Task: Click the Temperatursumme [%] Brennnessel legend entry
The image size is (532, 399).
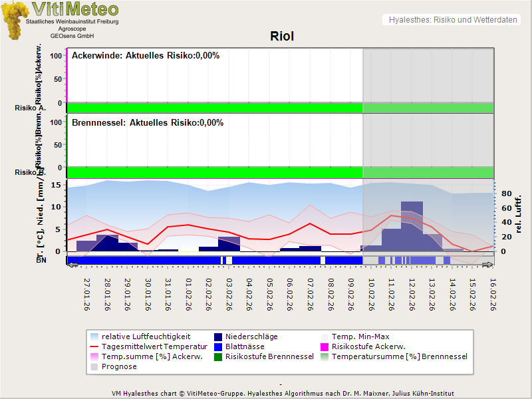Action: click(x=399, y=357)
